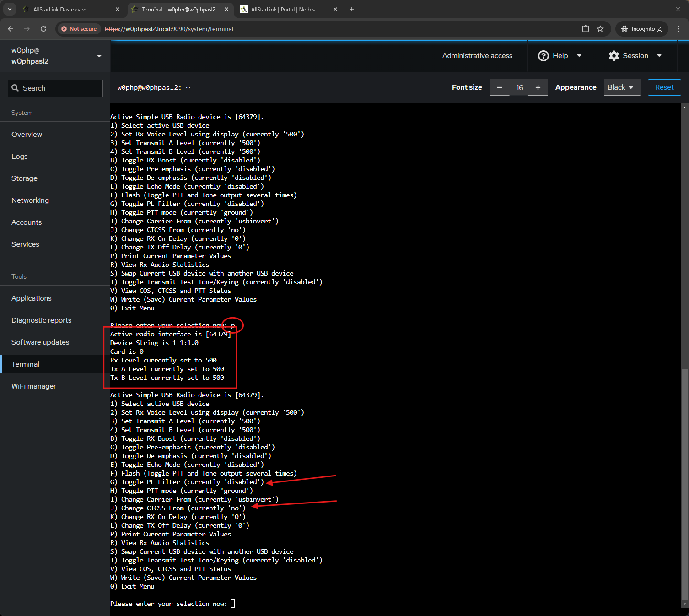Open the tab search chevron
Image resolution: width=689 pixels, height=616 pixels.
[10, 9]
